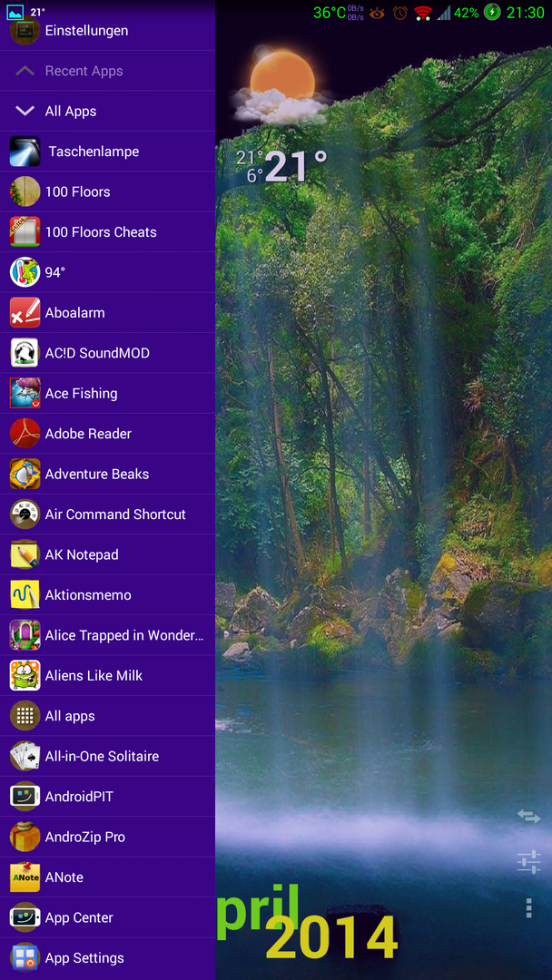Image resolution: width=552 pixels, height=980 pixels.
Task: Open the sliders adjustment icon on wallpaper
Action: coord(528,863)
